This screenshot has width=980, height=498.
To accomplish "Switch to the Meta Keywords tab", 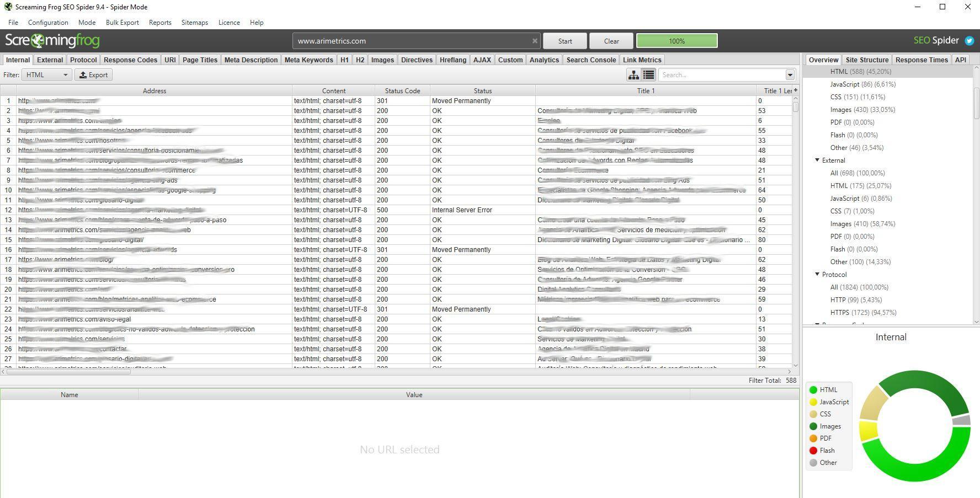I will click(x=308, y=60).
